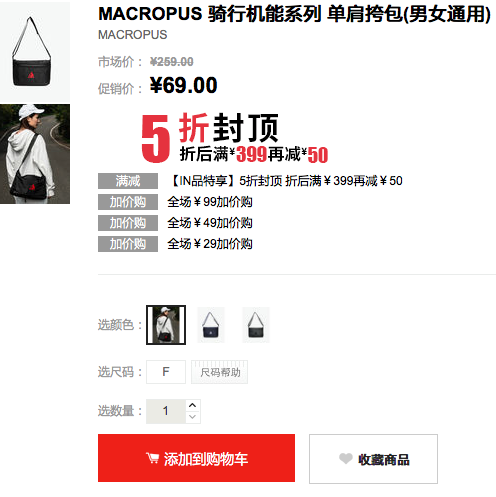Open the ¥29加价购 offer

pyautogui.click(x=210, y=244)
